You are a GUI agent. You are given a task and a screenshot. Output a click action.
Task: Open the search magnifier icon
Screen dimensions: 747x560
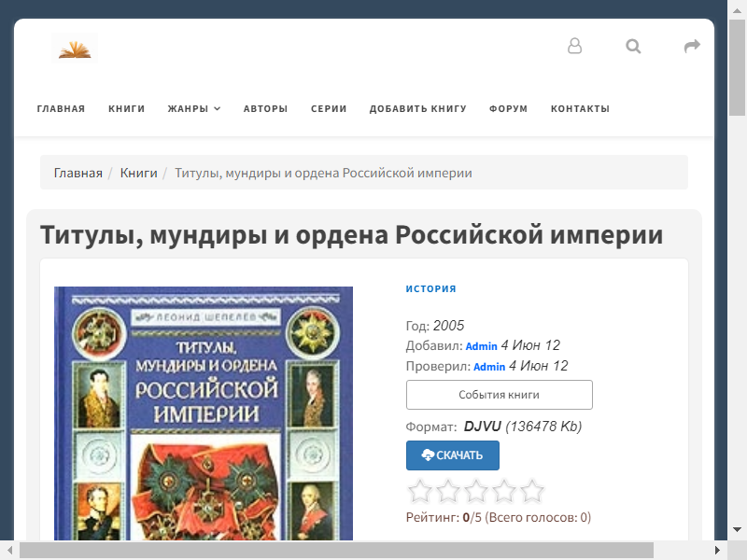click(x=633, y=46)
